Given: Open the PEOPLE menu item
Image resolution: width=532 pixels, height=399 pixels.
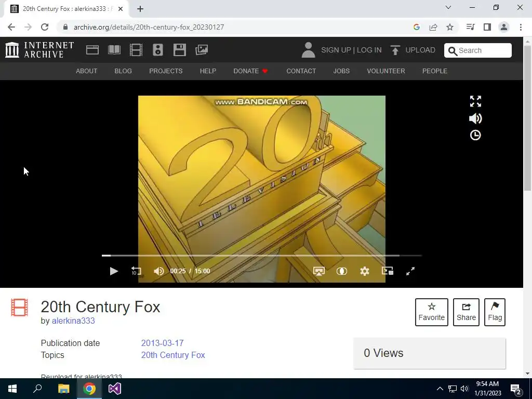Looking at the screenshot, I should point(435,71).
